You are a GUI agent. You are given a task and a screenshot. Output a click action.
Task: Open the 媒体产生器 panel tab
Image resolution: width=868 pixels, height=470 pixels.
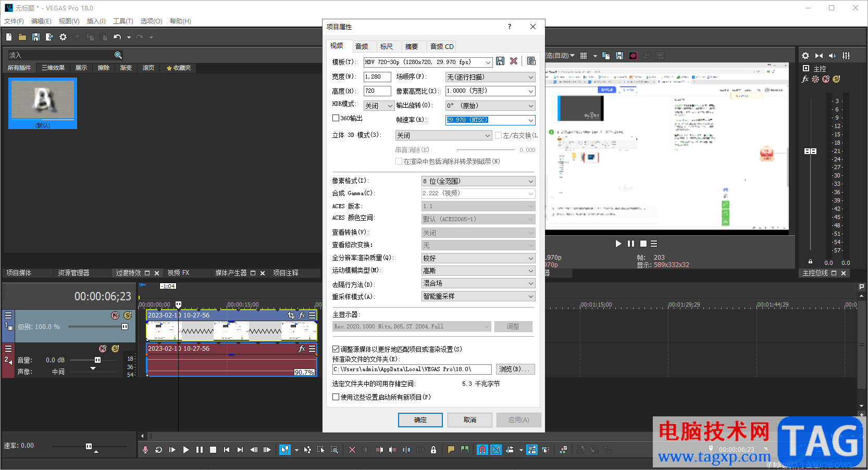click(x=231, y=273)
